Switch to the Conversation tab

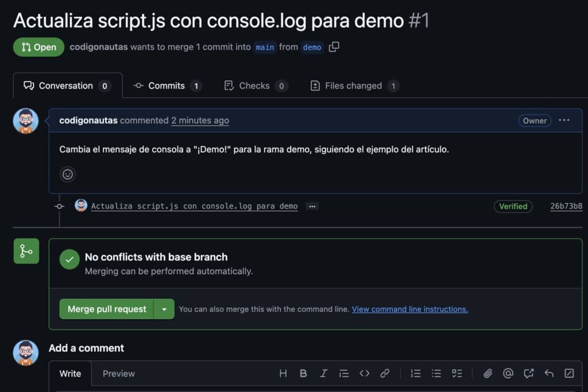click(x=68, y=86)
